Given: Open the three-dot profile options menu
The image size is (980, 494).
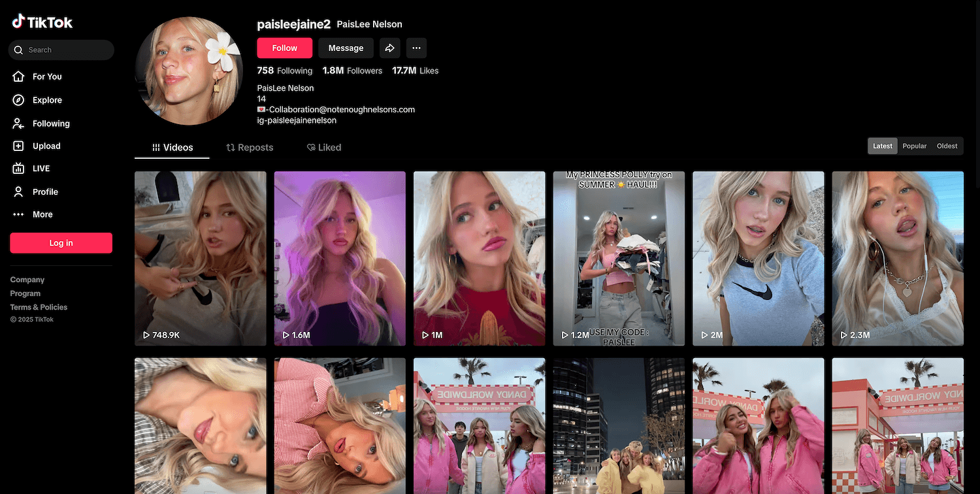Looking at the screenshot, I should pos(416,48).
